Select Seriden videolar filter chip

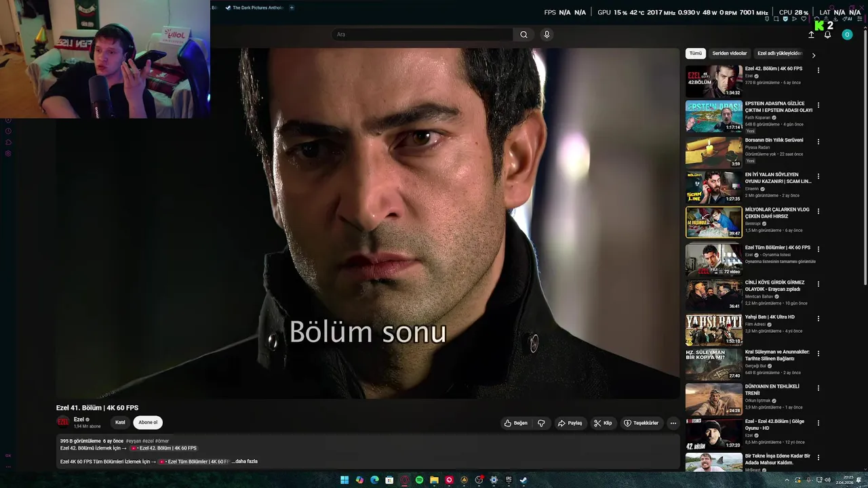tap(730, 54)
